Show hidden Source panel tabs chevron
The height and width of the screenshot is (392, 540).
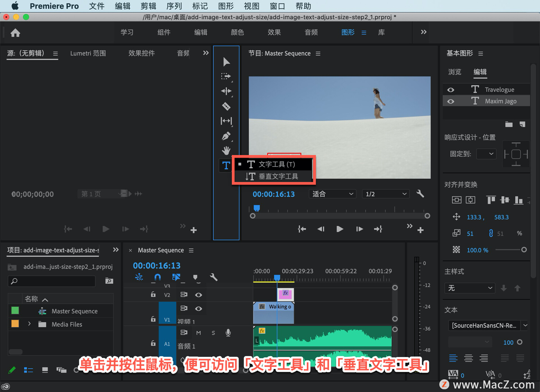click(x=206, y=53)
